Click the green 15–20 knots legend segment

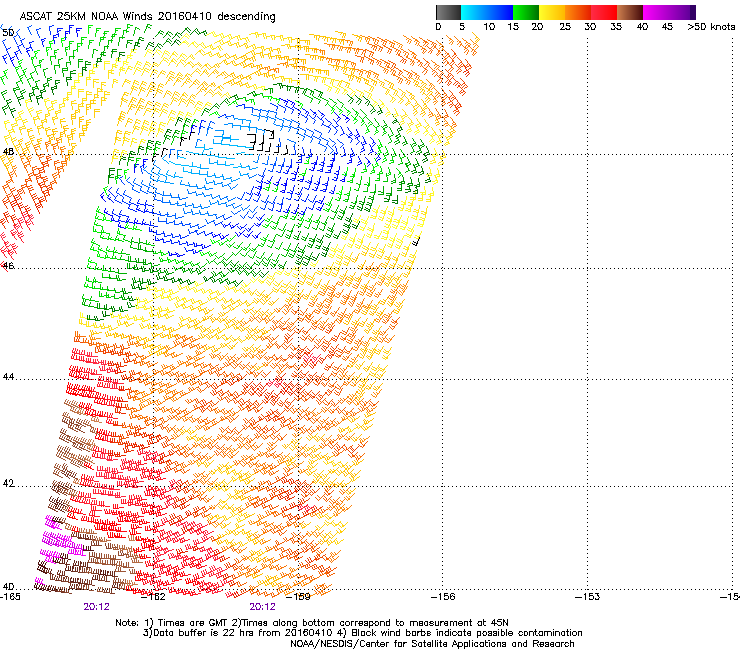pos(526,12)
